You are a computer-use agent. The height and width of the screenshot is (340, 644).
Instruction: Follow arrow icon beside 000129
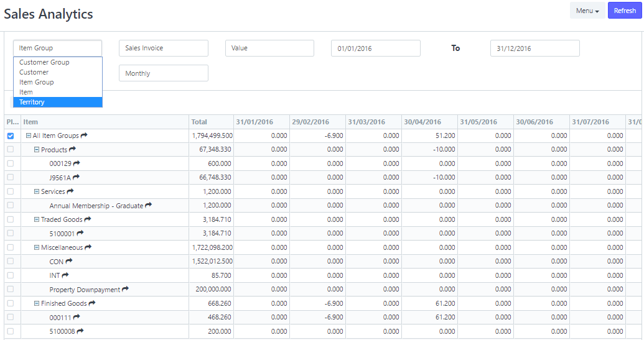[x=77, y=163]
